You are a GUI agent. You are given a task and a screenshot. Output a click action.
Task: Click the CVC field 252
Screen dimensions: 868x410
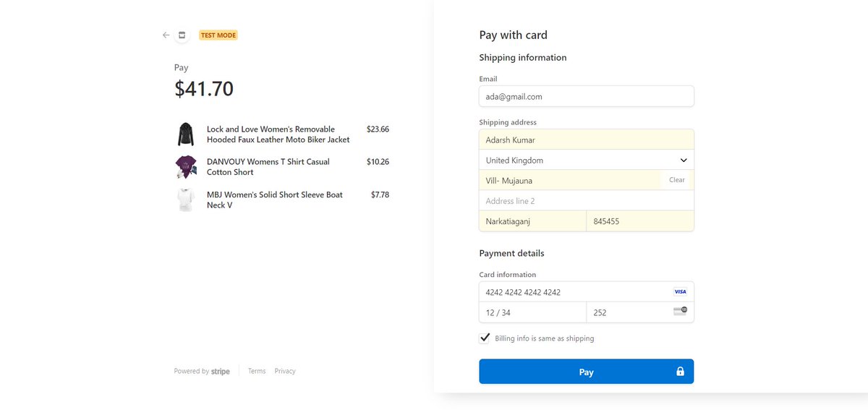(640, 312)
